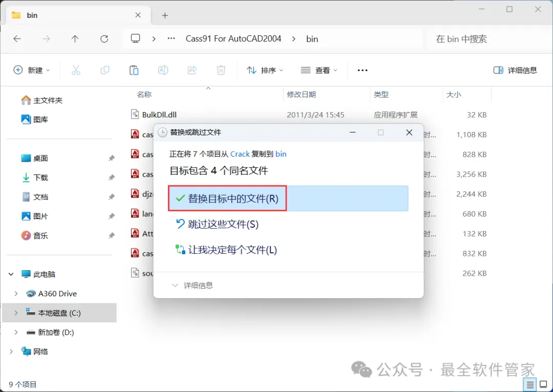
Task: Click the Back navigation arrow
Action: pyautogui.click(x=17, y=39)
